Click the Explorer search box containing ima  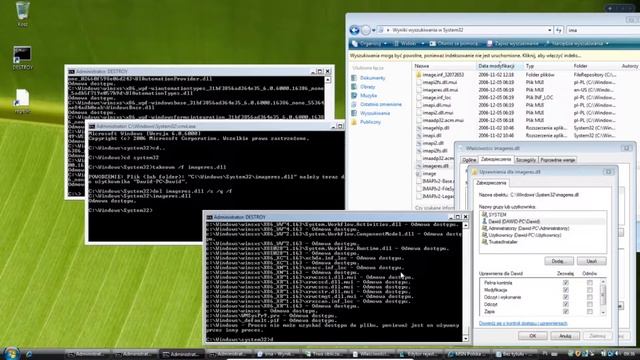click(603, 30)
